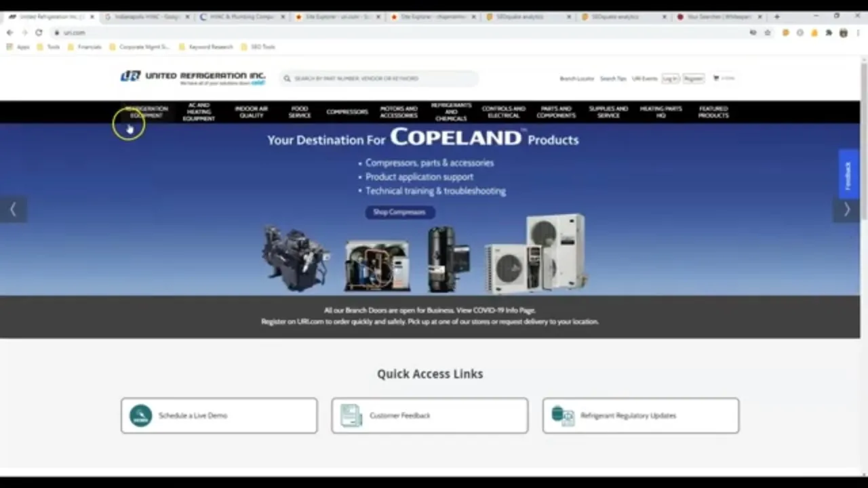This screenshot has height=488, width=868.
Task: Click the Register button
Action: tap(693, 79)
